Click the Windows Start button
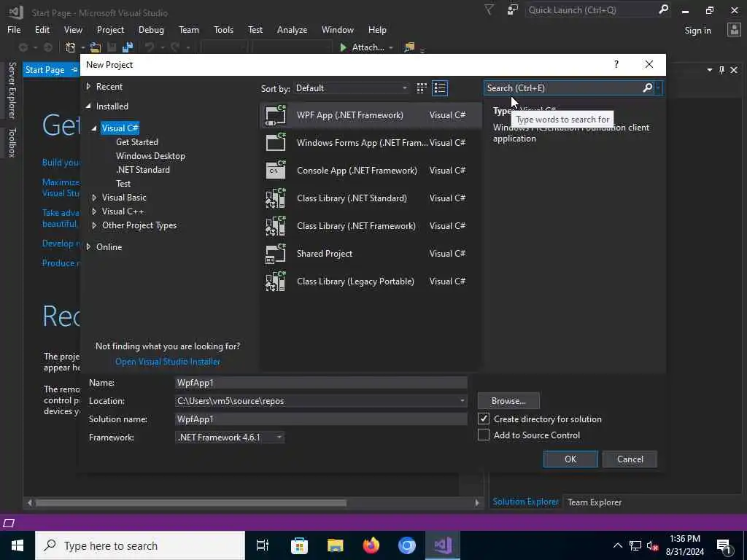 [x=18, y=545]
